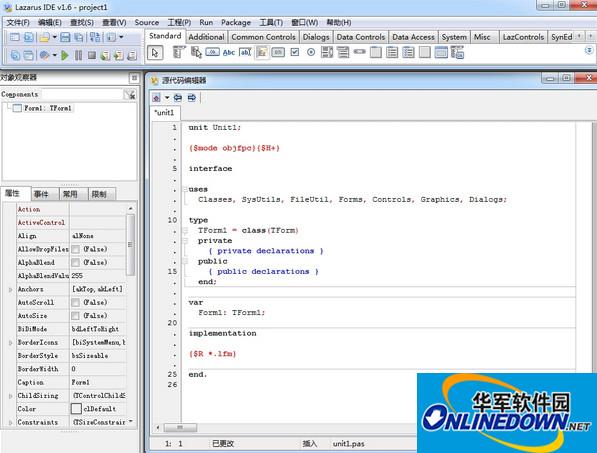
Task: Click the Save floppy disk icon
Action: [x=65, y=37]
